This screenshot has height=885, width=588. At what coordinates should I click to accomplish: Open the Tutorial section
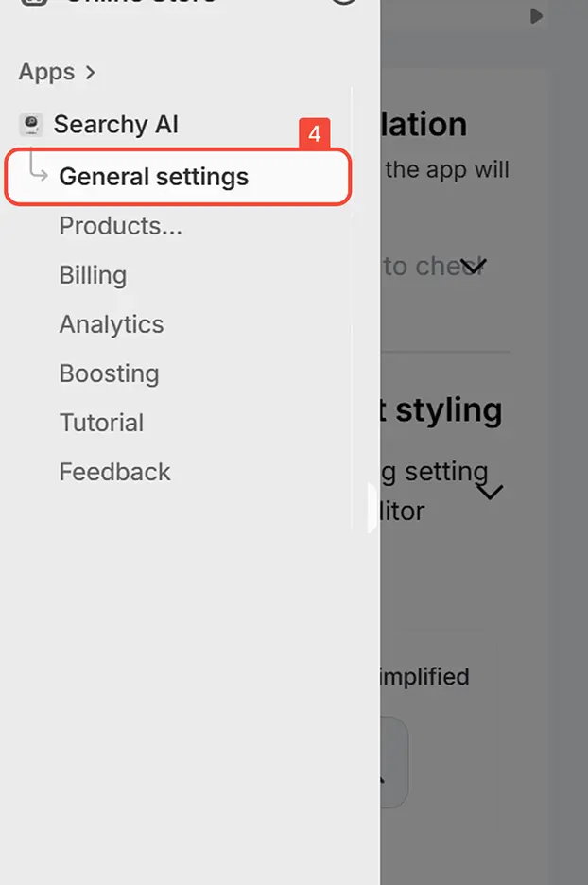point(101,423)
